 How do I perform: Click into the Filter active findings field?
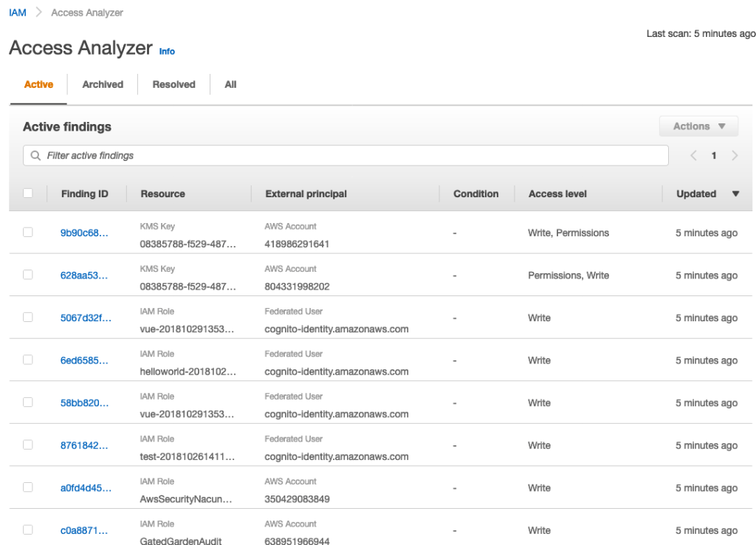pos(354,156)
